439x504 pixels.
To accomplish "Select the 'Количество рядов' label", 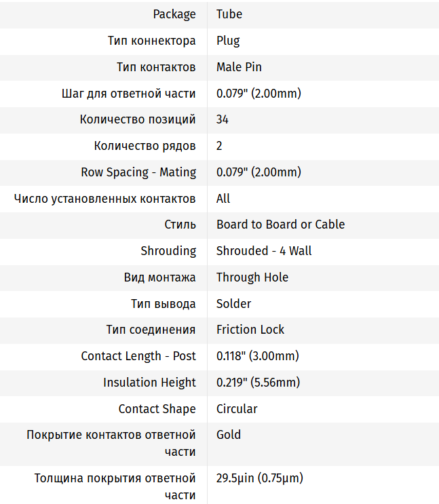I will click(x=145, y=146).
